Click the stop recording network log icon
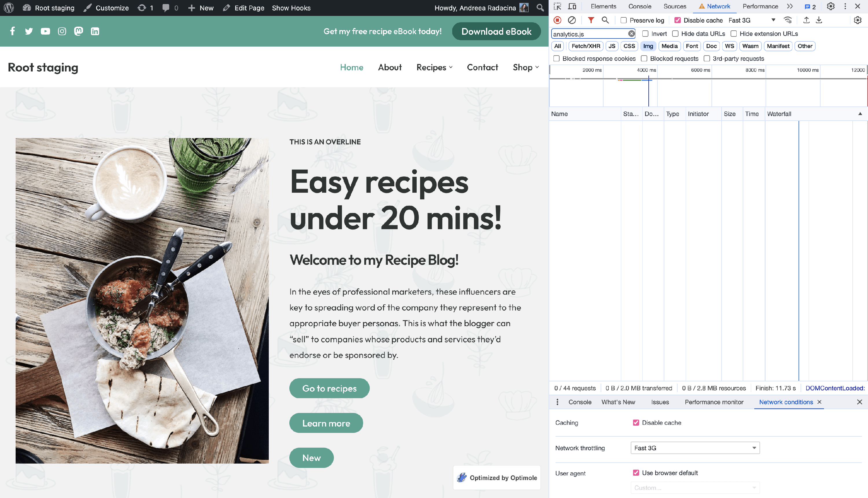The width and height of the screenshot is (868, 498). pyautogui.click(x=558, y=20)
